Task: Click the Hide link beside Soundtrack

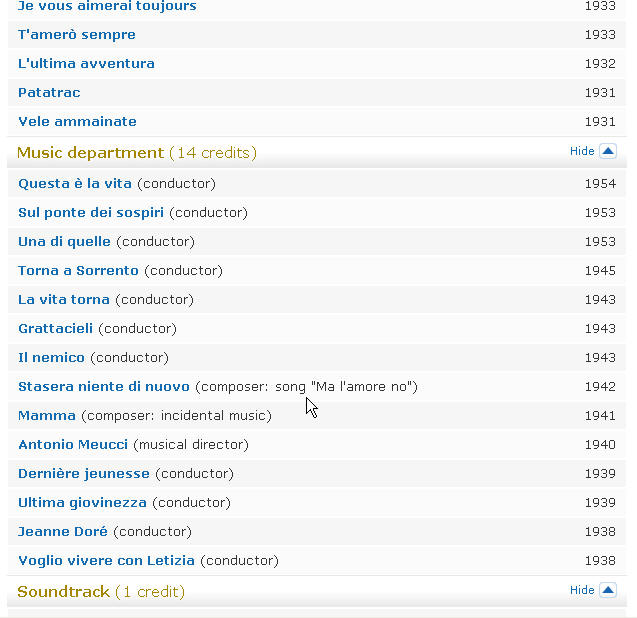Action: pos(582,590)
